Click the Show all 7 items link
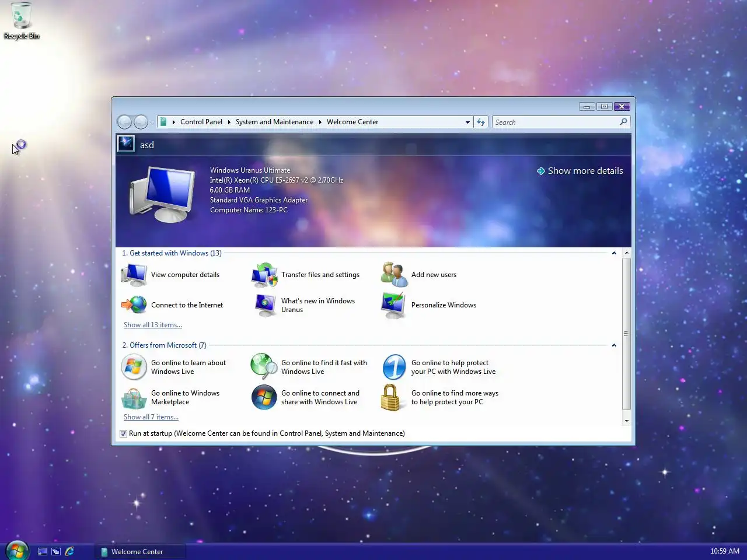This screenshot has width=747, height=560. [151, 417]
